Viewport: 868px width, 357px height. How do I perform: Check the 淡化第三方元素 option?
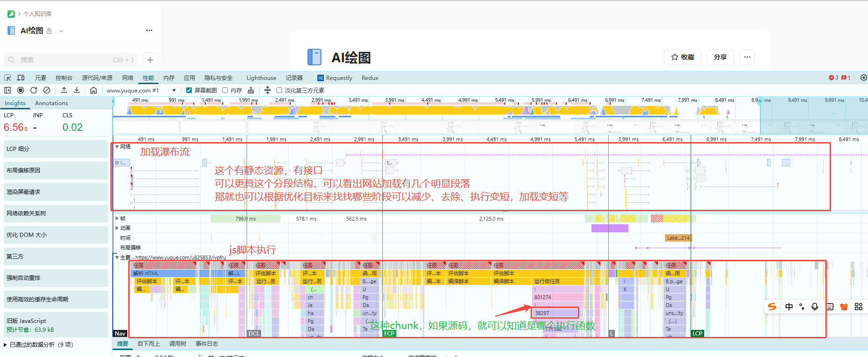[x=279, y=90]
